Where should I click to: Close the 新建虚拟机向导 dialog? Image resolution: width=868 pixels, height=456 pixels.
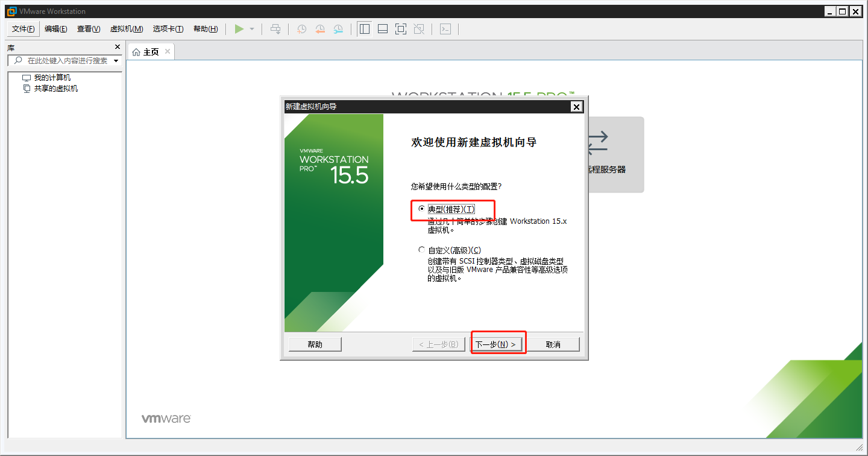coord(577,107)
